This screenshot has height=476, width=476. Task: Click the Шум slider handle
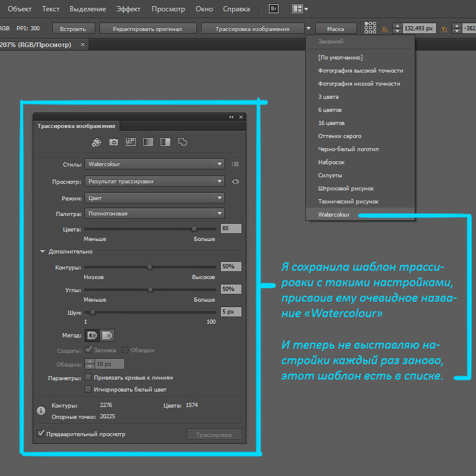coord(92,312)
